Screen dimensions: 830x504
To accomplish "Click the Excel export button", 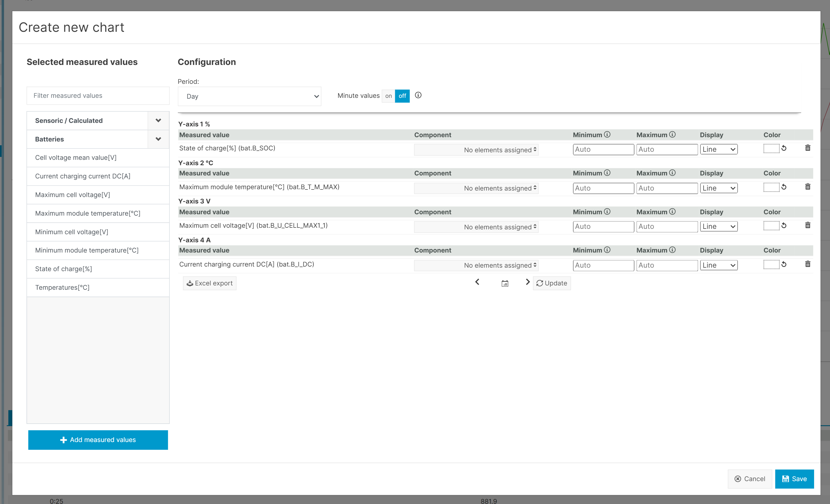I will click(210, 283).
